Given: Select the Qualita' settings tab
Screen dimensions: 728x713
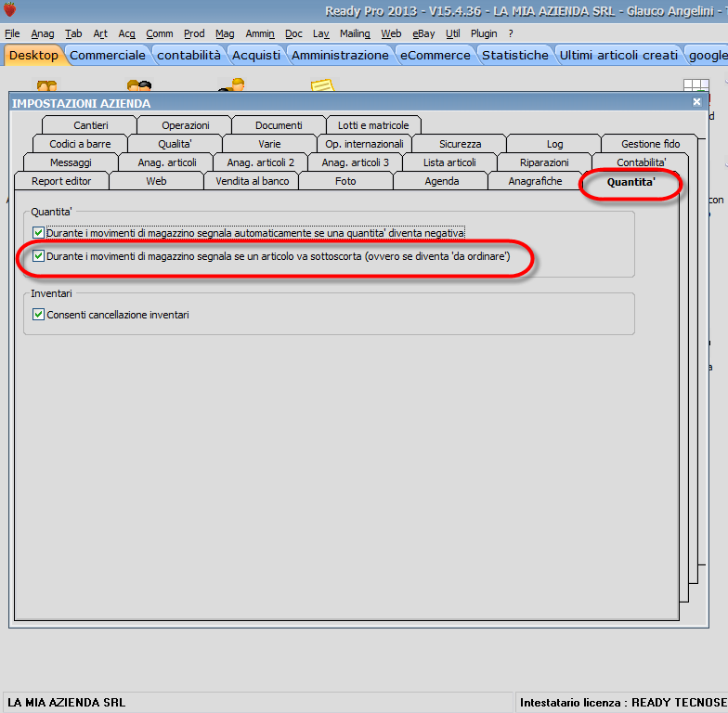Looking at the screenshot, I should 175,143.
